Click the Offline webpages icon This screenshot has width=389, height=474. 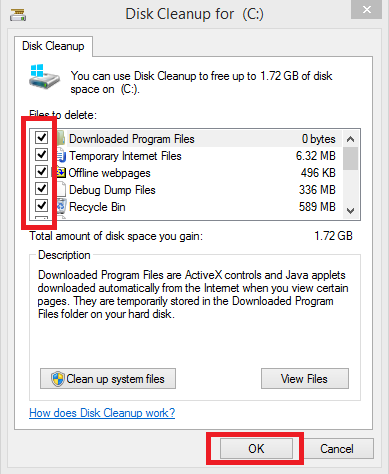(61, 173)
